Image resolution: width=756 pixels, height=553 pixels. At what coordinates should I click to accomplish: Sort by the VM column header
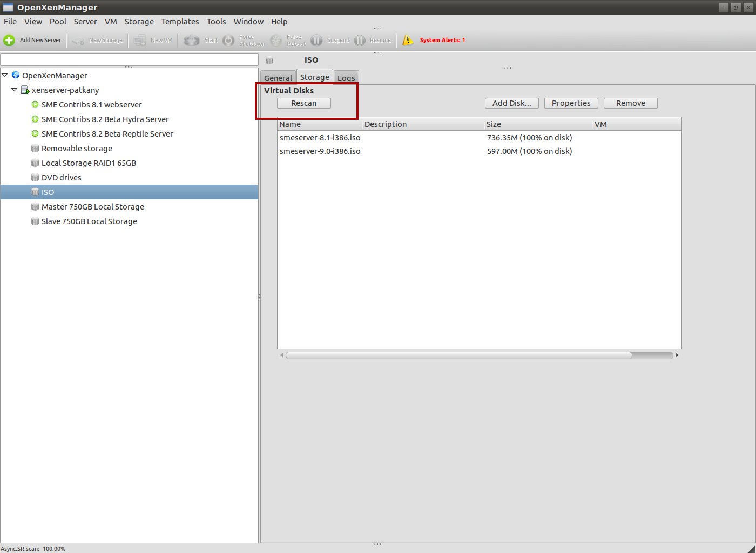tap(637, 124)
